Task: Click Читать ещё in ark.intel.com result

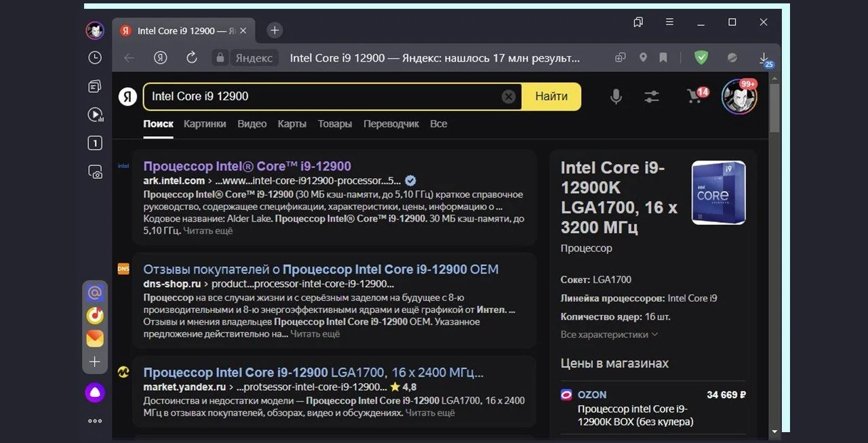Action: (x=208, y=231)
